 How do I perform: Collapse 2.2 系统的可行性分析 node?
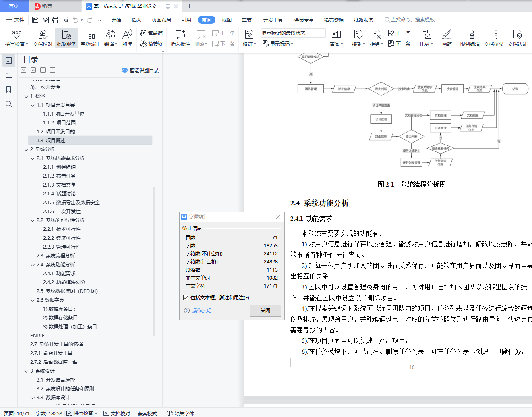point(33,220)
